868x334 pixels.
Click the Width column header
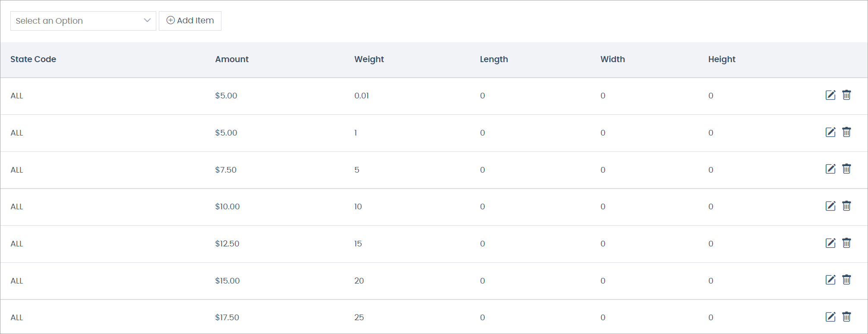612,59
